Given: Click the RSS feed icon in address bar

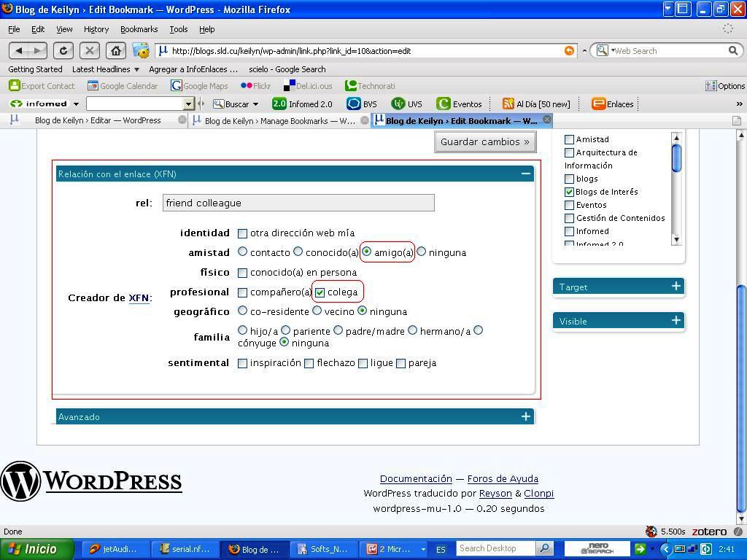Looking at the screenshot, I should point(569,50).
